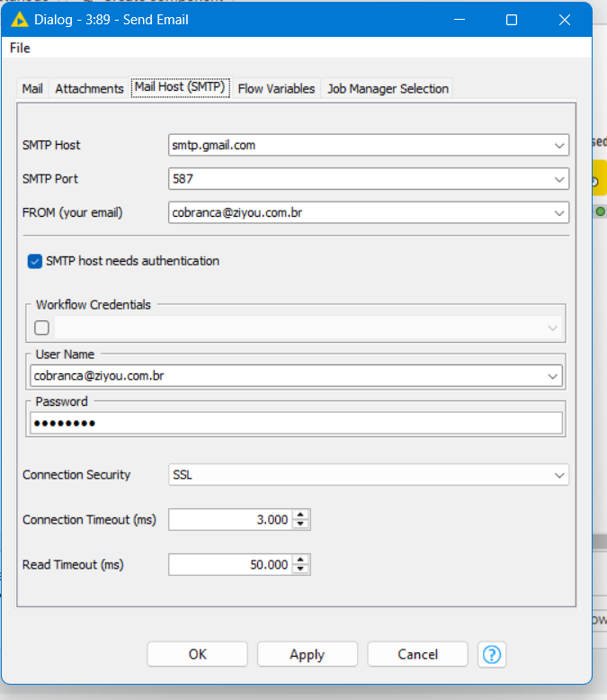Viewport: 607px width, 700px height.
Task: Click the help question mark icon
Action: coord(491,654)
